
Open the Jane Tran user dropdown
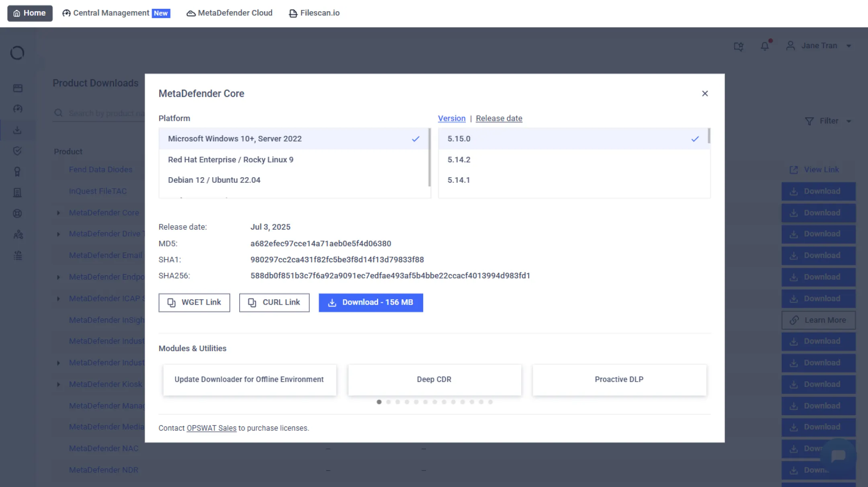[x=819, y=46]
